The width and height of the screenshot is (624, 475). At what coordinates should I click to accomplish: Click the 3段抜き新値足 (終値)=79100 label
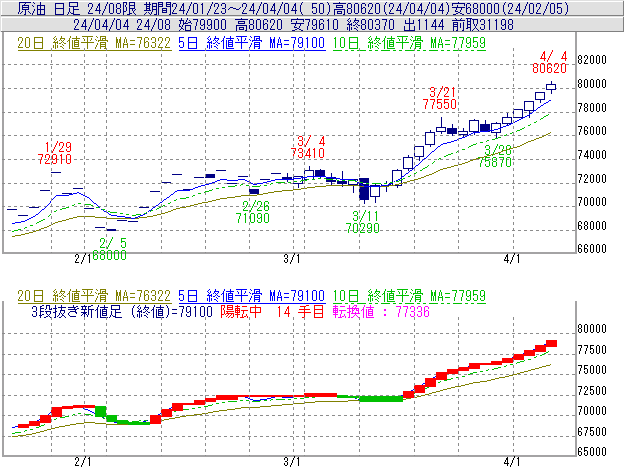tap(122, 311)
